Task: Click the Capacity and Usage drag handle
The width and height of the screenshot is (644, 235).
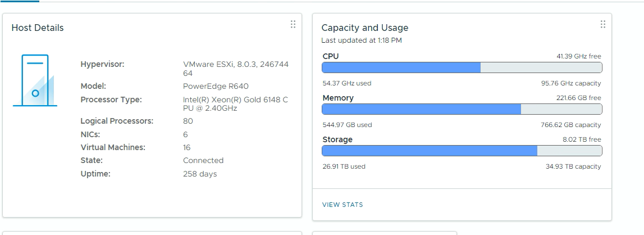Action: pyautogui.click(x=602, y=24)
